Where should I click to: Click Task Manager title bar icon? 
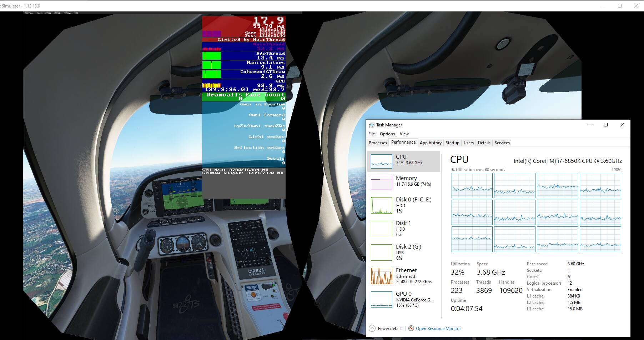(372, 125)
